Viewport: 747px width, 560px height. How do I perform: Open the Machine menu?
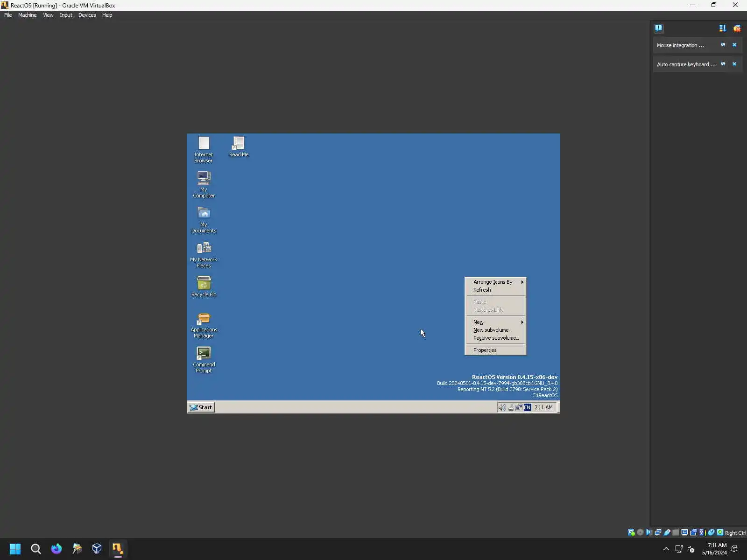click(x=27, y=15)
